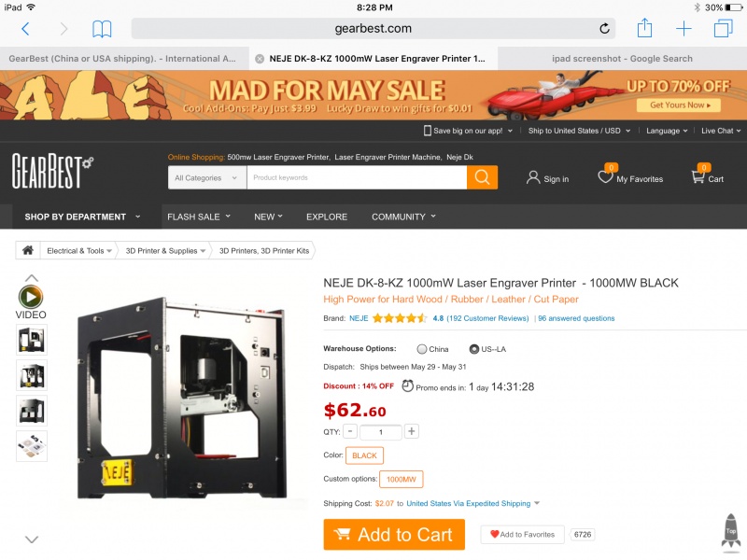
Task: Tap Safari's bookmarks book icon
Action: [102, 29]
